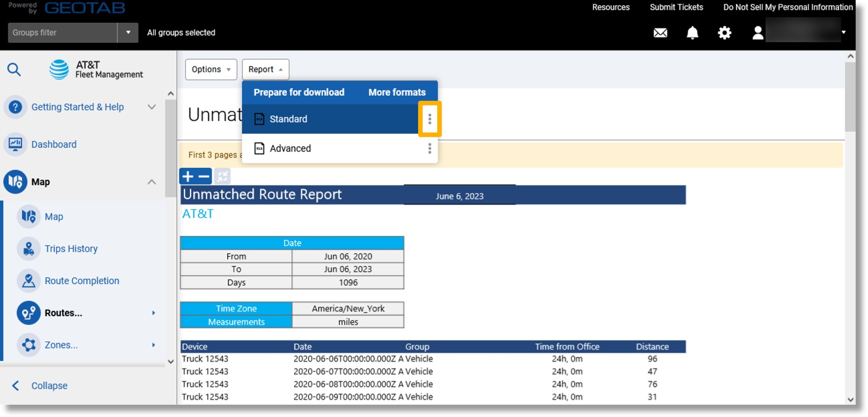This screenshot has height=417, width=868.
Task: Open the notifications bell icon
Action: click(692, 33)
